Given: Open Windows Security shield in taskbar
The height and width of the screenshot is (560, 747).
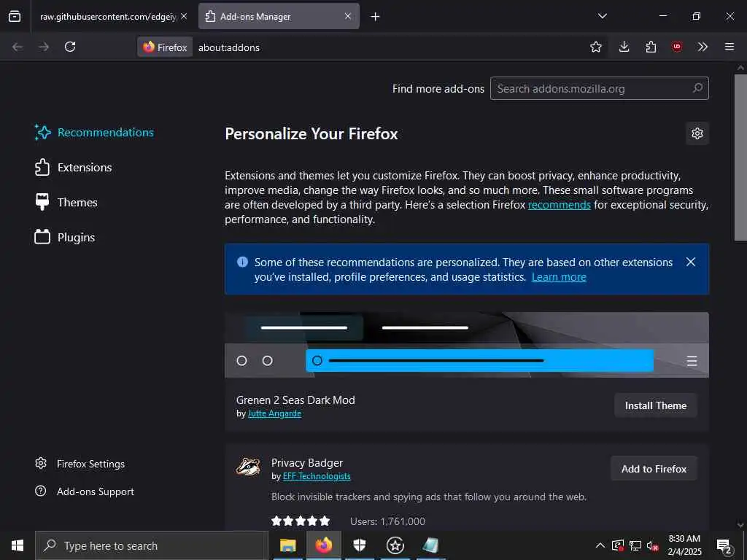Looking at the screenshot, I should click(360, 545).
